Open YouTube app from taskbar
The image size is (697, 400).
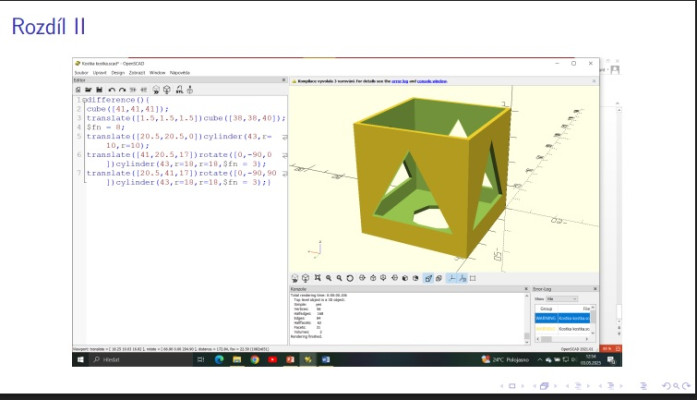pos(272,360)
